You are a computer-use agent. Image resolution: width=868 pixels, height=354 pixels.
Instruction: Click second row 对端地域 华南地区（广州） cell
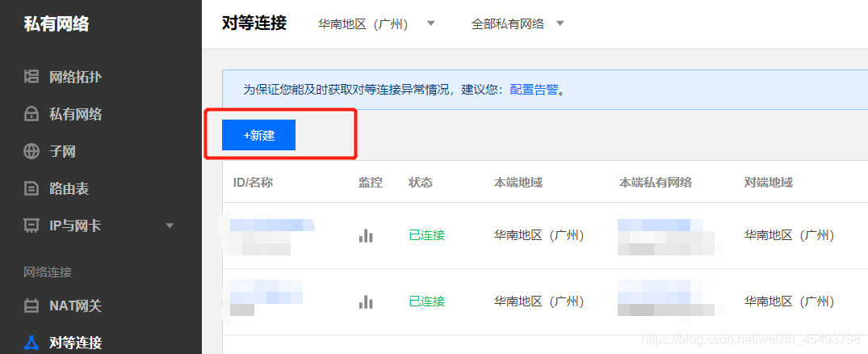[790, 301]
